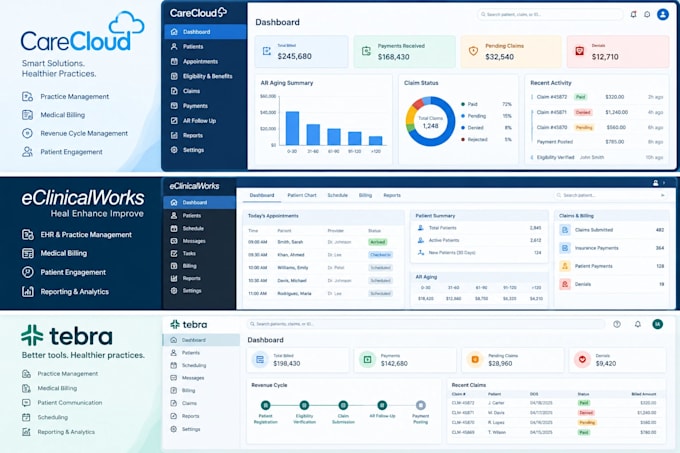Open the tebra user avatar
Screen dimensions: 680x453
pyautogui.click(x=657, y=324)
